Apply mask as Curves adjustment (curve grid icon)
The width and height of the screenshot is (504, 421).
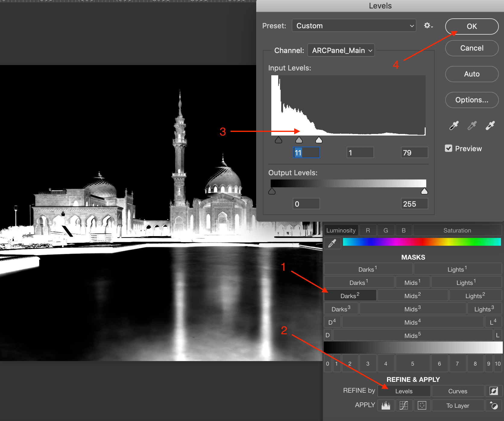point(404,405)
